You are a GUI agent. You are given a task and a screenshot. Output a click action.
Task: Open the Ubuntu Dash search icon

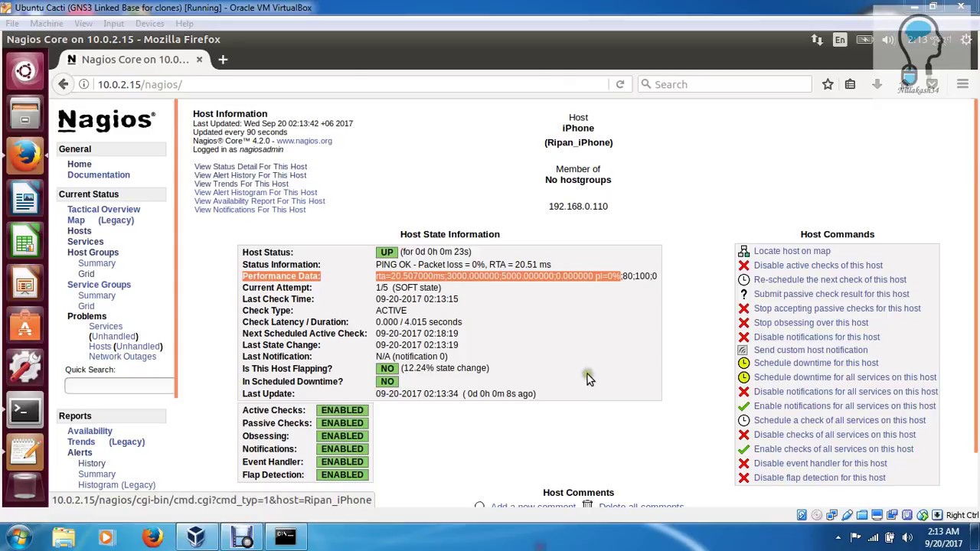pos(24,71)
